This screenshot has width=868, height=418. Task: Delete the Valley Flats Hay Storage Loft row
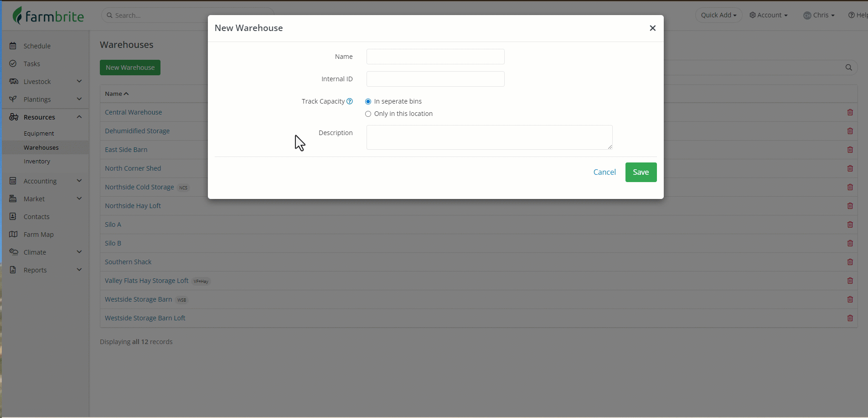tap(850, 281)
